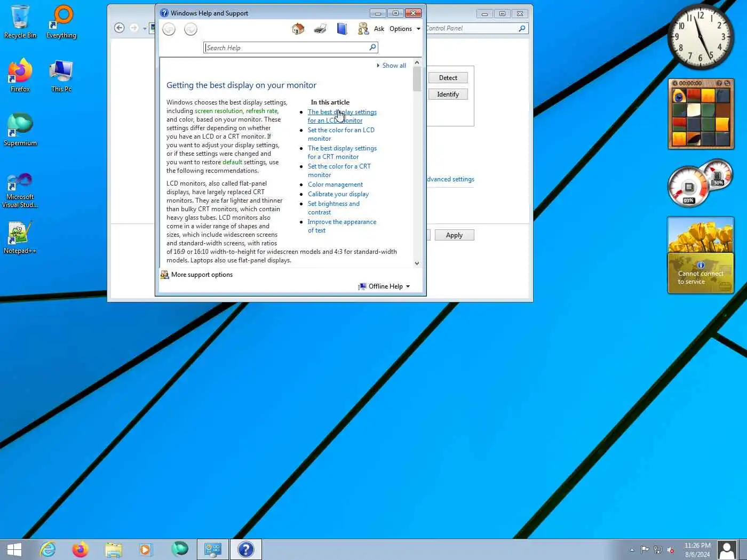
Task: Click the More support options icon
Action: click(165, 275)
